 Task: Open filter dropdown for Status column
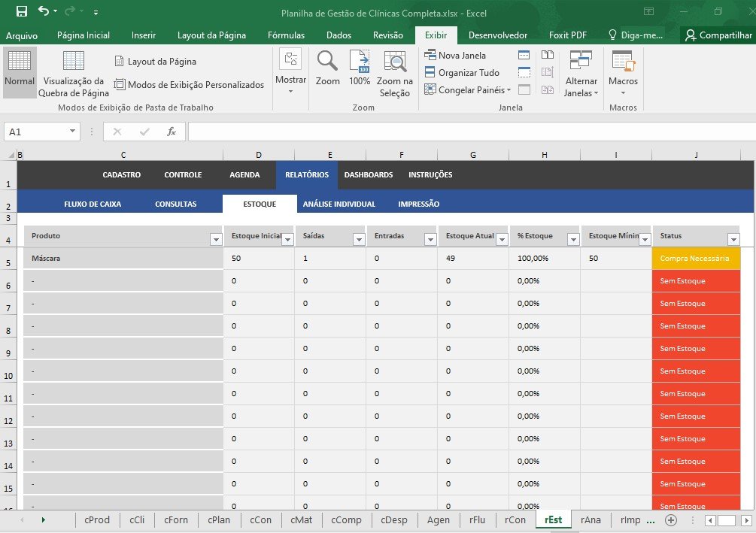733,240
